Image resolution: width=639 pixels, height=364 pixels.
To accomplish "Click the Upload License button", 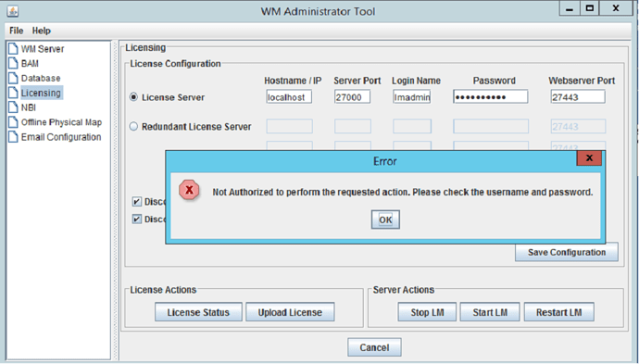I will click(x=290, y=312).
